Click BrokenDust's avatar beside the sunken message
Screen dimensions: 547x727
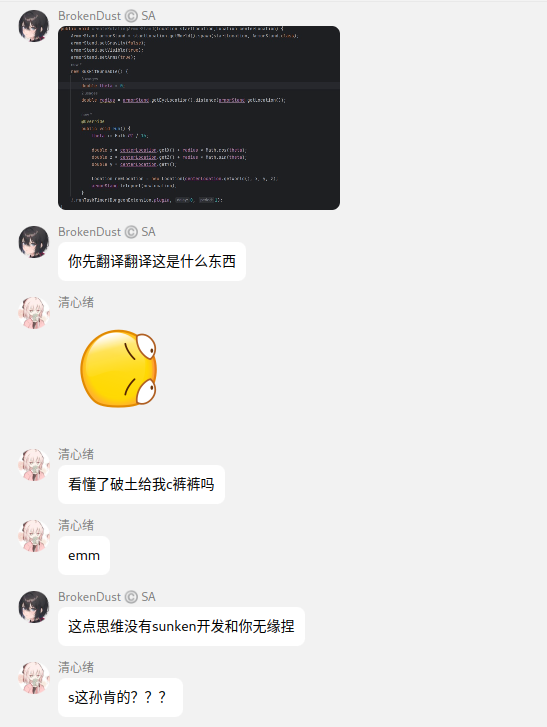33,607
